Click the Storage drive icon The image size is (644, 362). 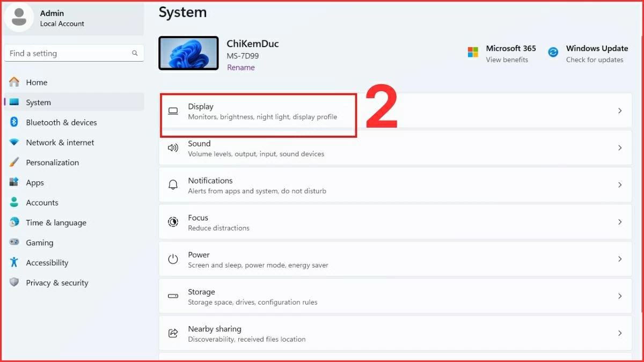[173, 296]
